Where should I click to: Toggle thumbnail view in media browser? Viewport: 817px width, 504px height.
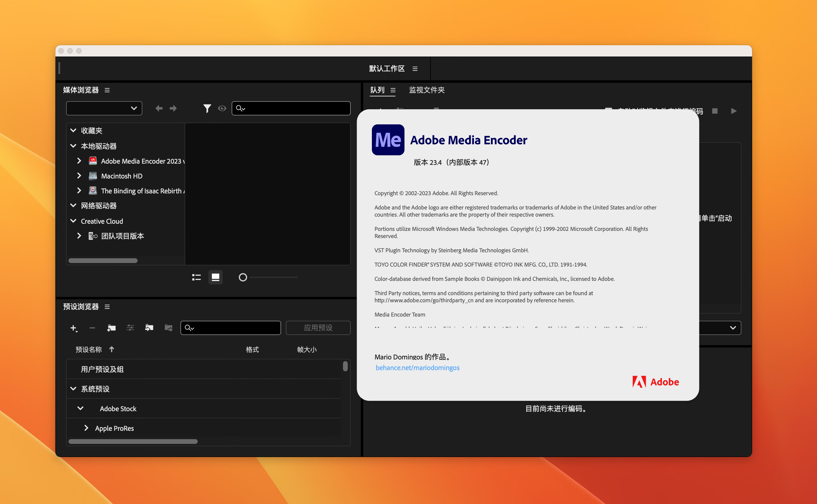216,277
